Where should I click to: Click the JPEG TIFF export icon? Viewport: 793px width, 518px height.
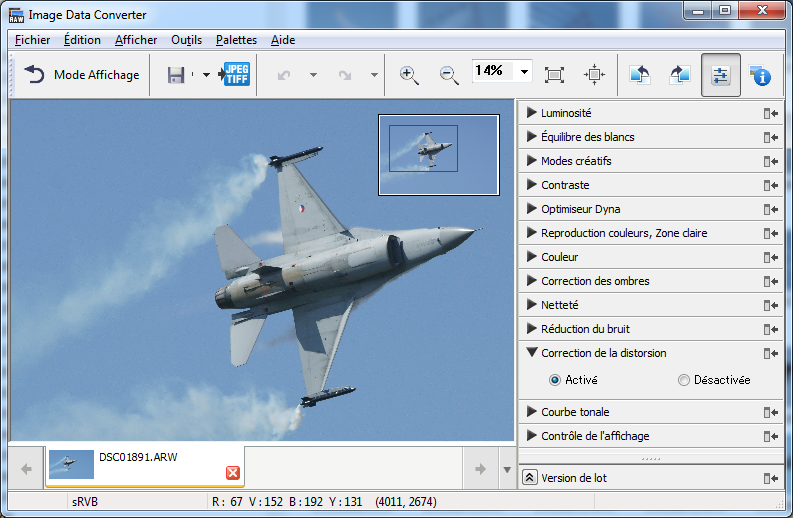tap(235, 75)
